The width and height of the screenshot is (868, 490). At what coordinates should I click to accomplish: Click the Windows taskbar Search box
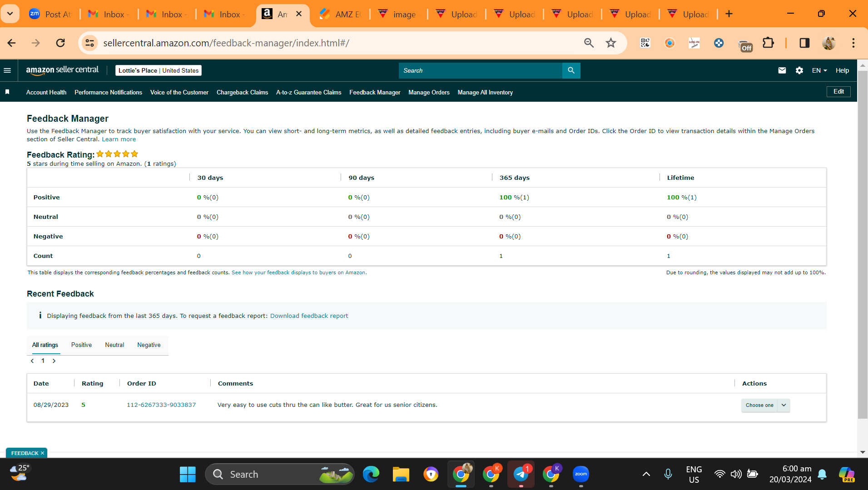pyautogui.click(x=280, y=474)
